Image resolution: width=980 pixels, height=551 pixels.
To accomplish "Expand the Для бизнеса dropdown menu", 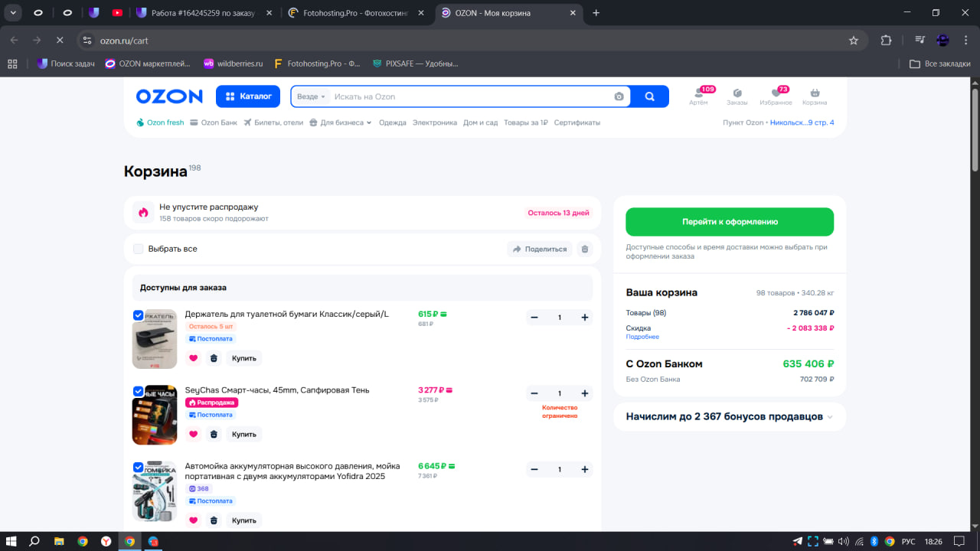I will (341, 122).
